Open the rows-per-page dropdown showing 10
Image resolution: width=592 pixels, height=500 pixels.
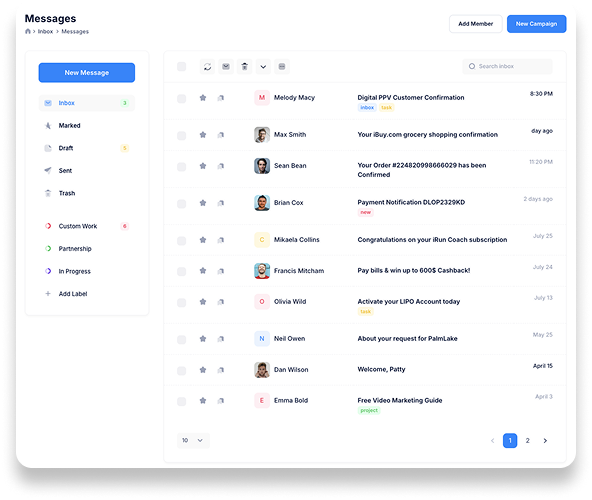[x=193, y=440]
